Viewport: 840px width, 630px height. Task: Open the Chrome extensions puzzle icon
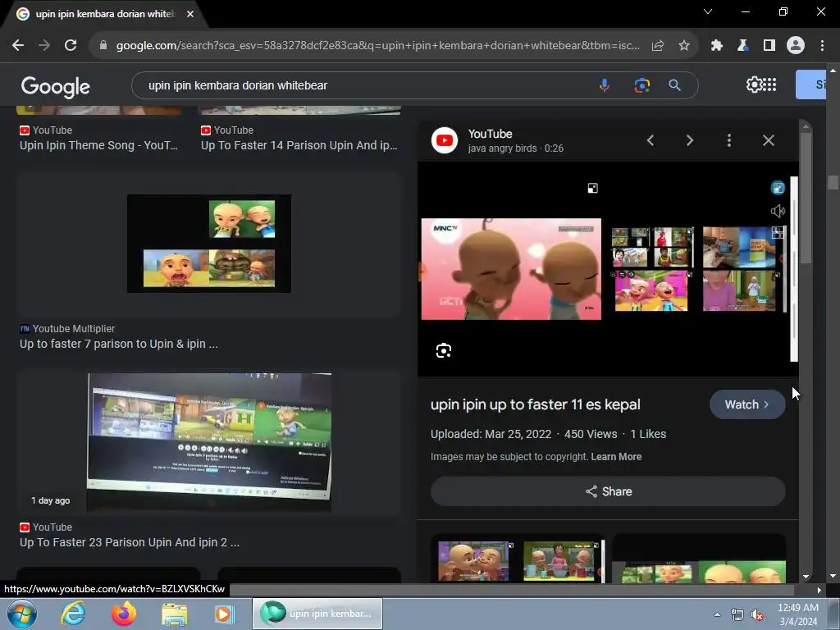(x=716, y=46)
